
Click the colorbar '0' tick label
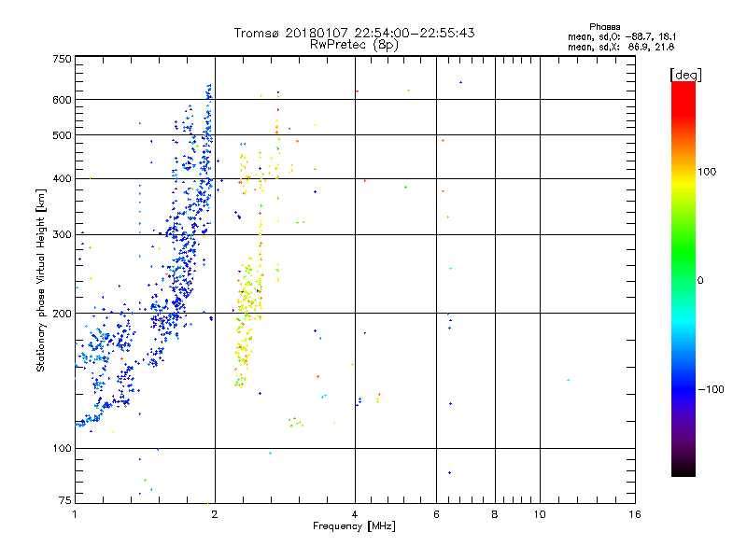(700, 280)
